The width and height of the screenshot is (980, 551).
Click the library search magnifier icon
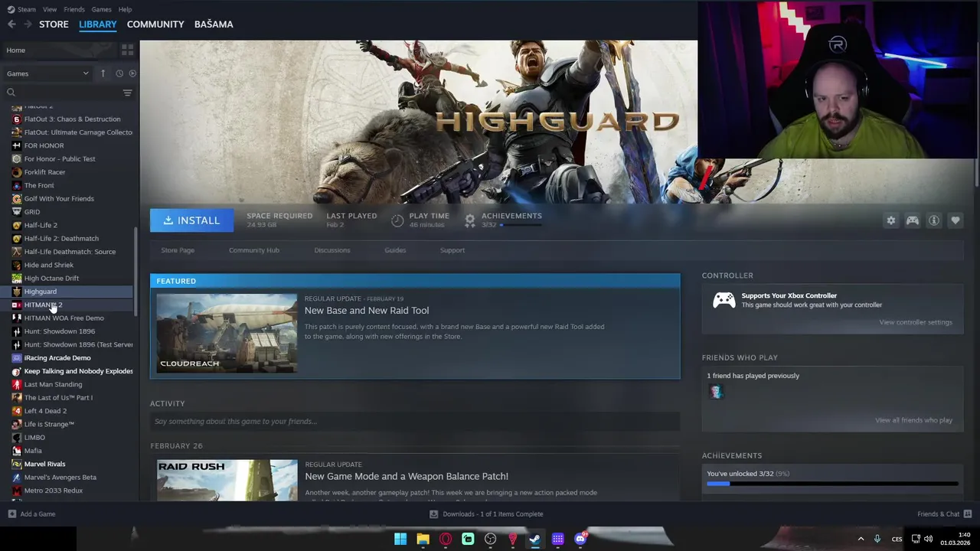[x=11, y=93]
